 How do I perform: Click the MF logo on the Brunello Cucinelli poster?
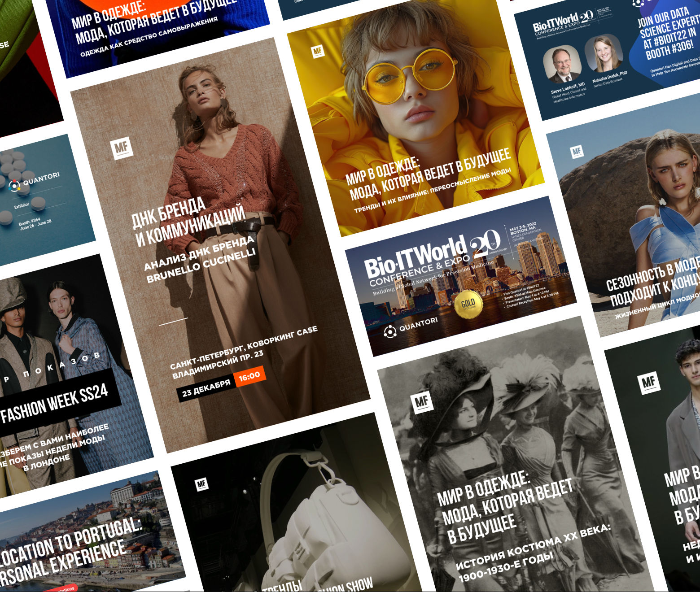click(x=122, y=148)
